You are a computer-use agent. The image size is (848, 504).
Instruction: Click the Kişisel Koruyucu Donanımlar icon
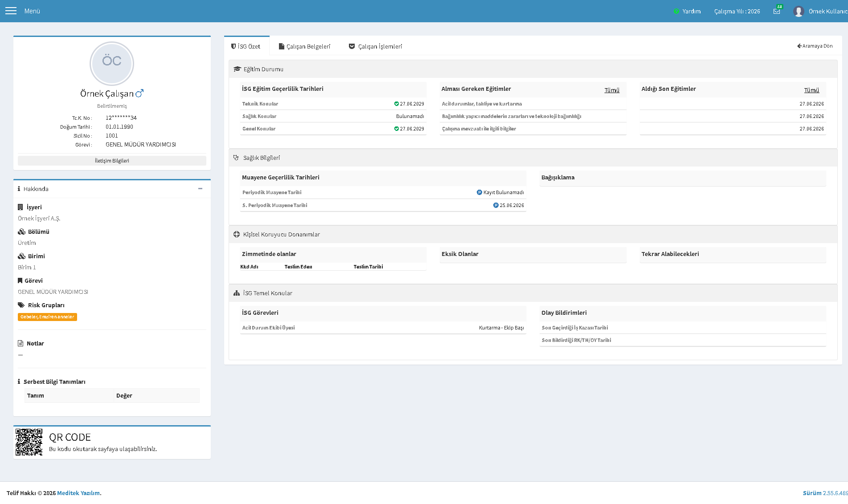click(237, 234)
